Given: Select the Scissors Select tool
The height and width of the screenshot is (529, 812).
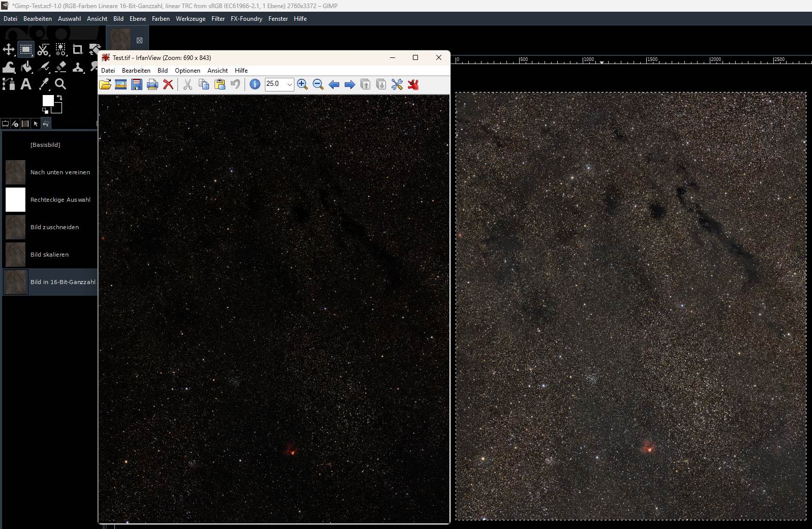Looking at the screenshot, I should (43, 49).
